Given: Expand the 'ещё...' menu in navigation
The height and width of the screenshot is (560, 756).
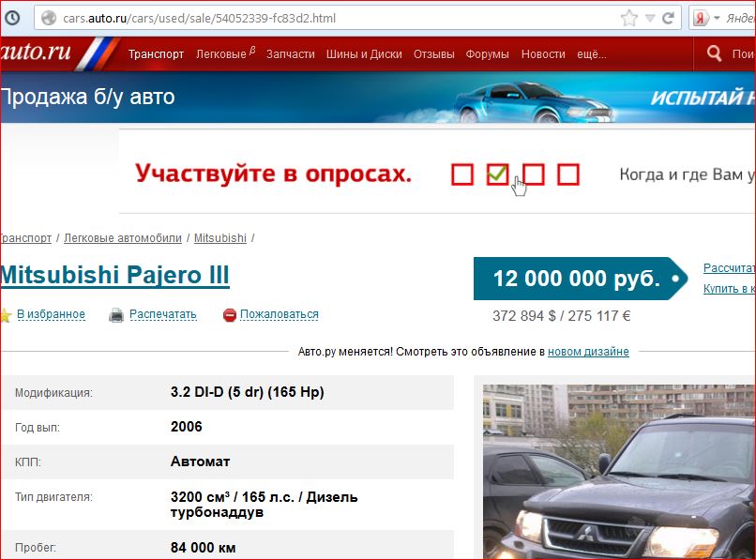Looking at the screenshot, I should tap(591, 54).
